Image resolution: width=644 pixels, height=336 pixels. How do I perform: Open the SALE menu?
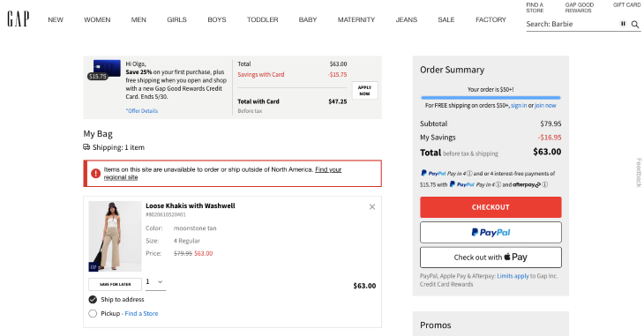446,19
